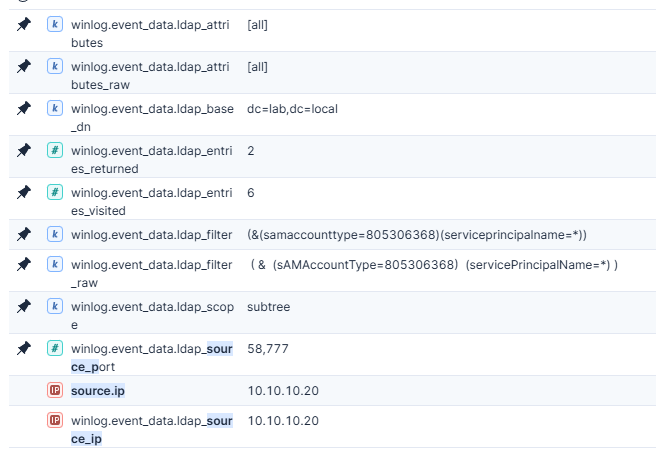Click keyword type icon for ldap_attributes_raw
This screenshot has height=466, width=656.
coord(55,66)
